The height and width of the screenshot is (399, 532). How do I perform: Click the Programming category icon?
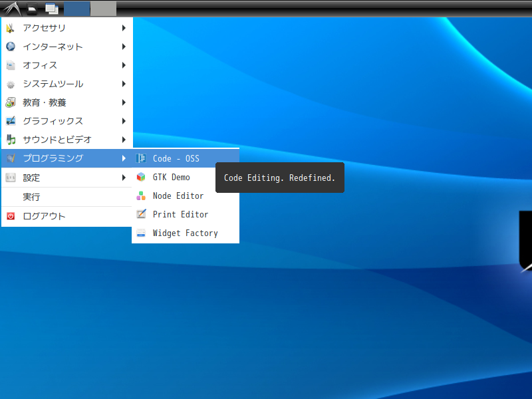pyautogui.click(x=11, y=158)
